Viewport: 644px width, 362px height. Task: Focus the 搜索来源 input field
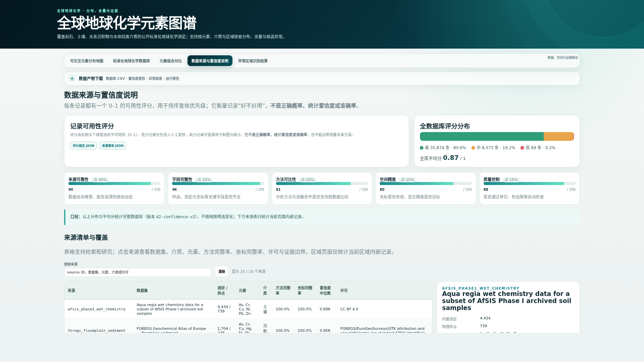[138, 272]
